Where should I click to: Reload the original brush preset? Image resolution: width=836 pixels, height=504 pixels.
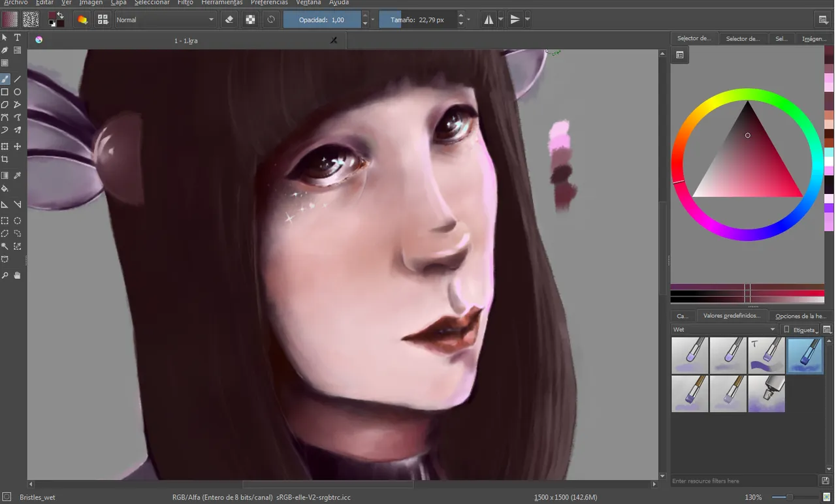point(271,20)
